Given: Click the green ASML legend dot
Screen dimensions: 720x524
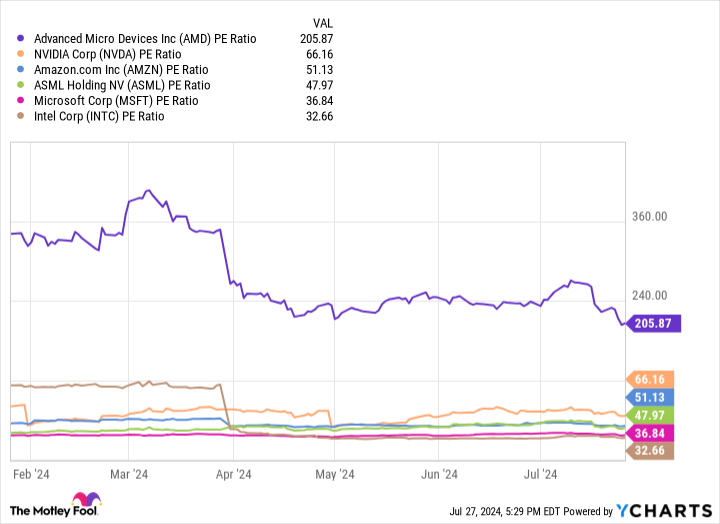Looking at the screenshot, I should pos(20,85).
